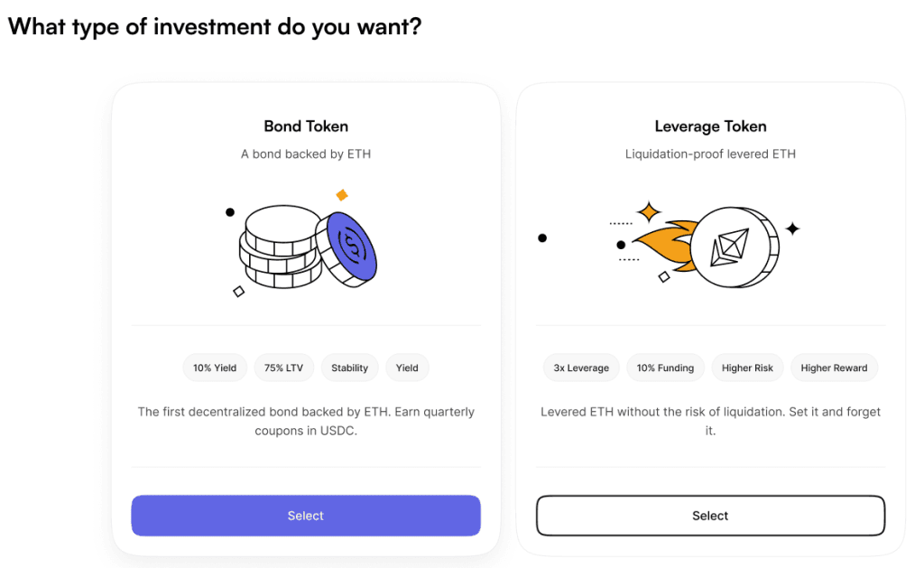Click the outlined diamond below coin stack
This screenshot has height=568, width=924.
pyautogui.click(x=238, y=292)
